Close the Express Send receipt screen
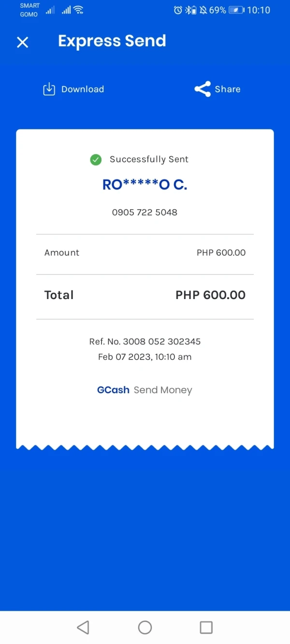The width and height of the screenshot is (290, 644). click(x=23, y=42)
